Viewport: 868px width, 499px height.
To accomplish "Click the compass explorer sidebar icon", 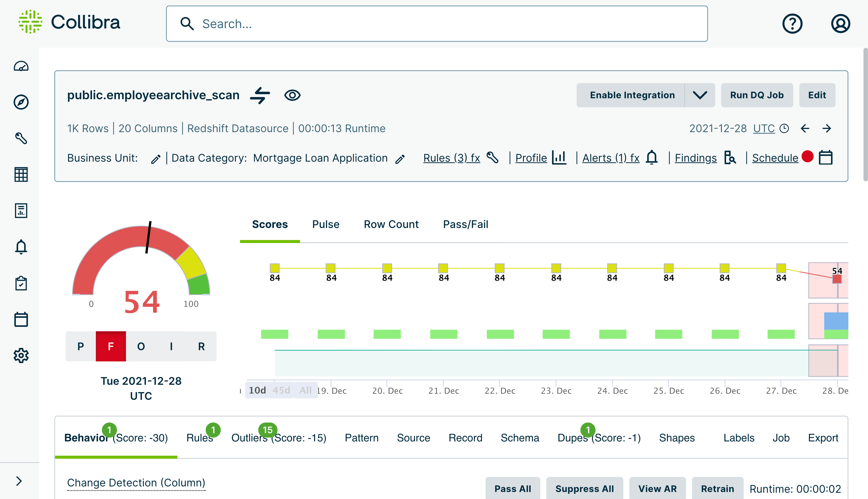I will [x=21, y=102].
